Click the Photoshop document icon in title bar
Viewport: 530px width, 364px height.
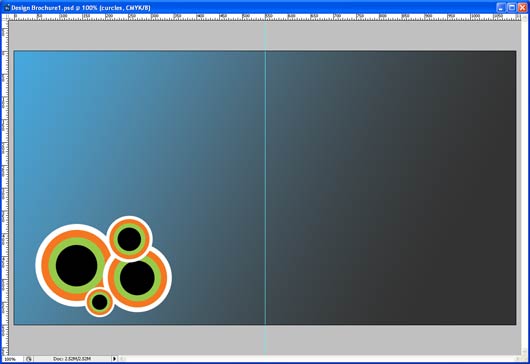[6, 7]
